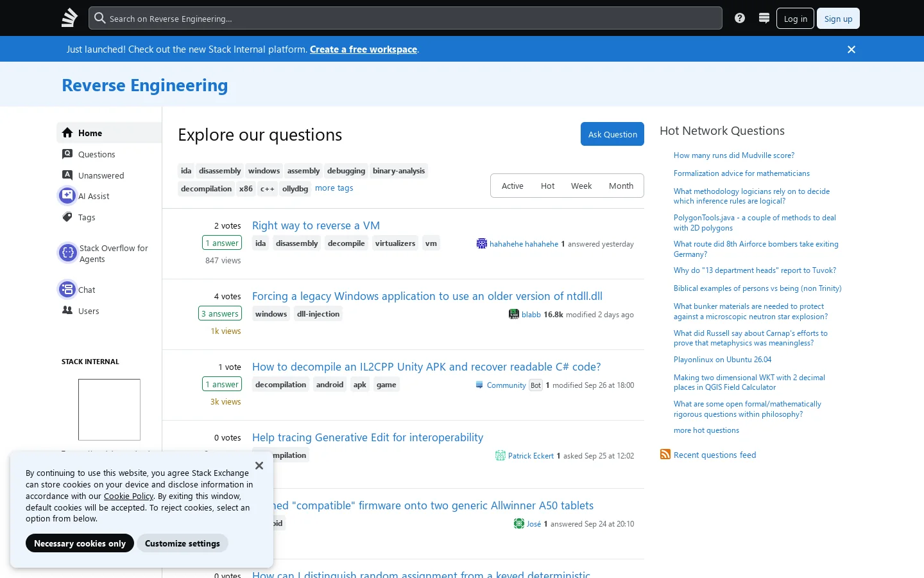This screenshot has width=924, height=578.
Task: Click the Users icon in sidebar
Action: coord(67,310)
